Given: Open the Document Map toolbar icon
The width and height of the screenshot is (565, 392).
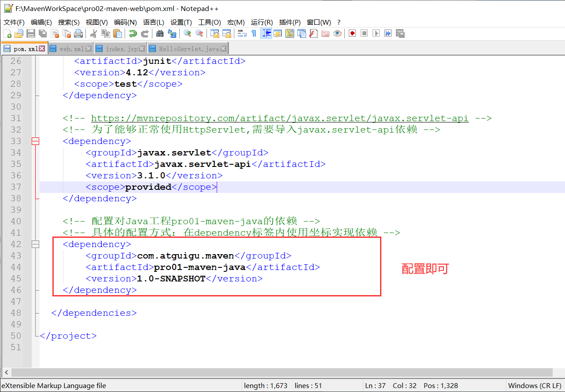Looking at the screenshot, I should tap(289, 33).
